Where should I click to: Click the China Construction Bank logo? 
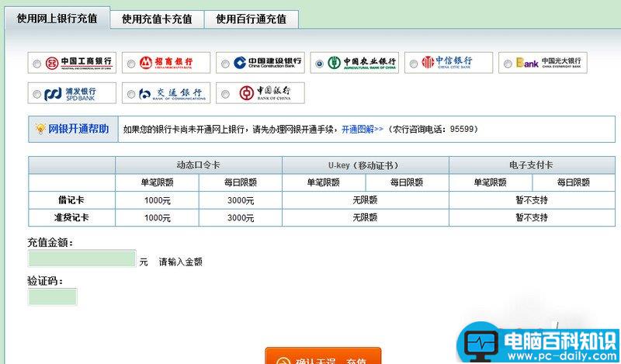click(267, 63)
